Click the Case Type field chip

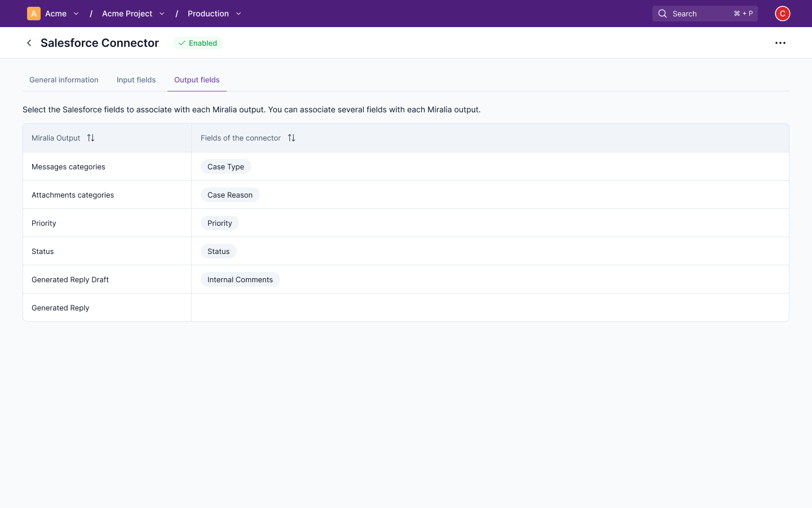(x=226, y=167)
